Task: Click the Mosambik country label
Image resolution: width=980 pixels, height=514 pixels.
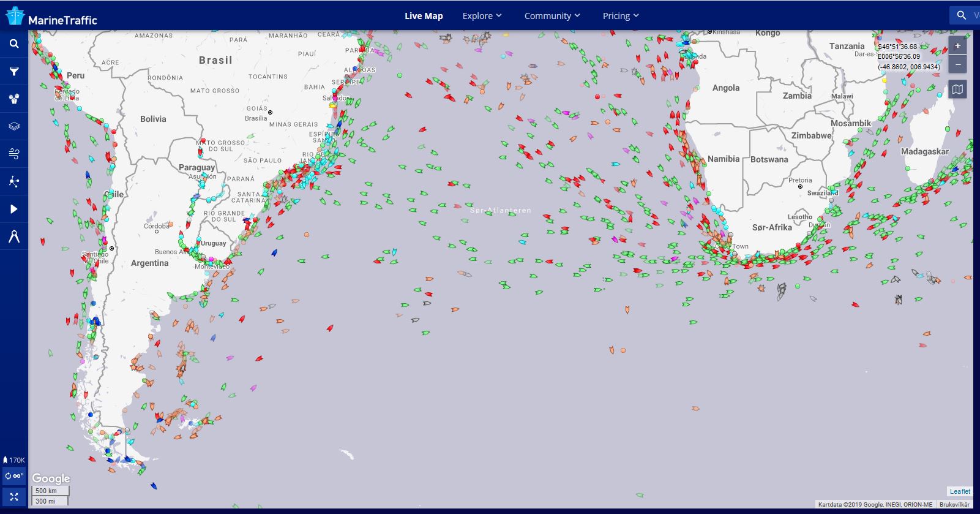Action: tap(851, 123)
